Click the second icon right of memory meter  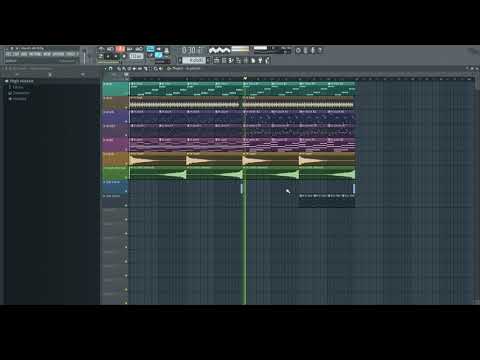point(305,50)
